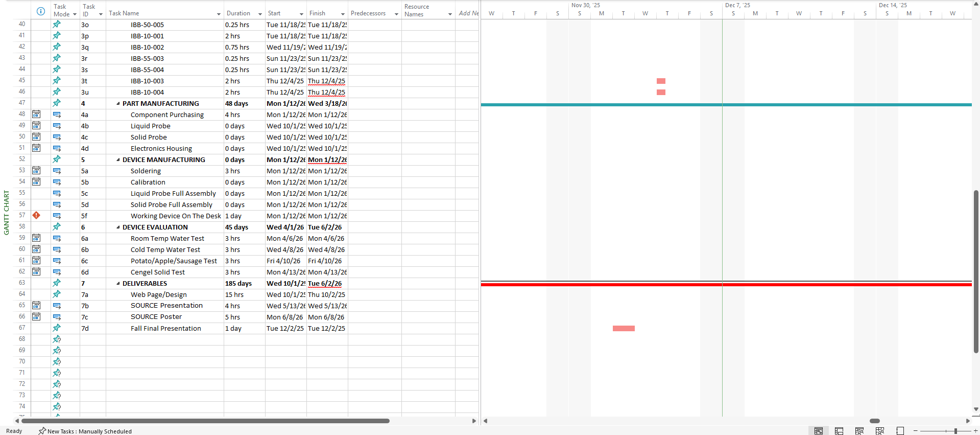Open the Task Name column filter dropdown

(x=219, y=14)
